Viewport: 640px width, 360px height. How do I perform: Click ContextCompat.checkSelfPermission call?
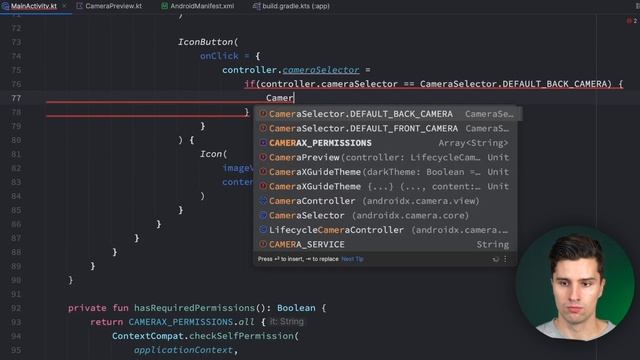[205, 336]
